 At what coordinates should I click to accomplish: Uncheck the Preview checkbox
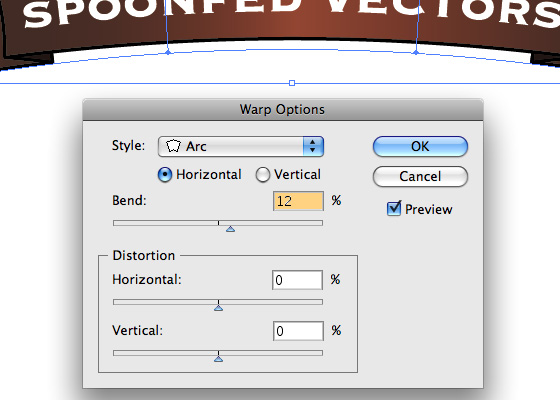pyautogui.click(x=394, y=209)
